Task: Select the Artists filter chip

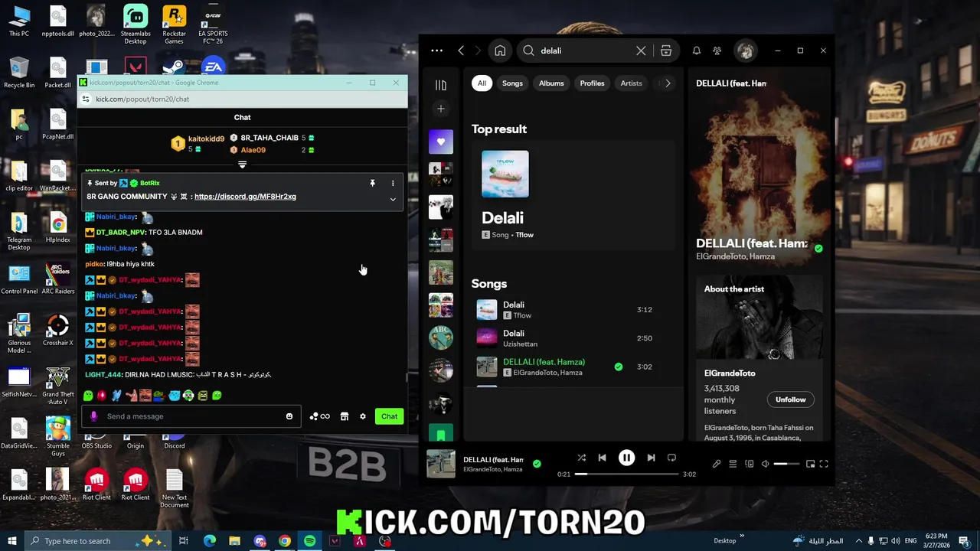Action: coord(631,83)
